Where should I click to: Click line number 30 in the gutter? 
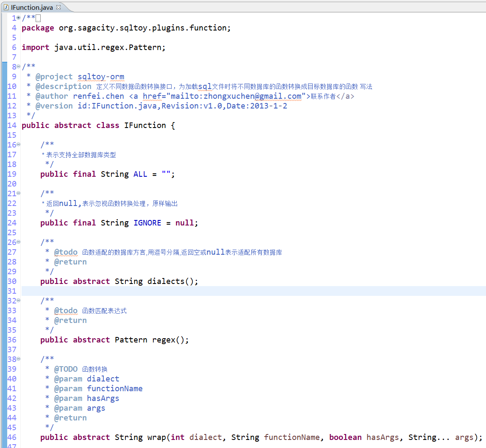[x=12, y=281]
